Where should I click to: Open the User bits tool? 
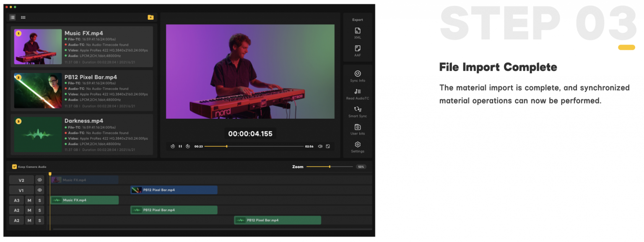tap(357, 129)
